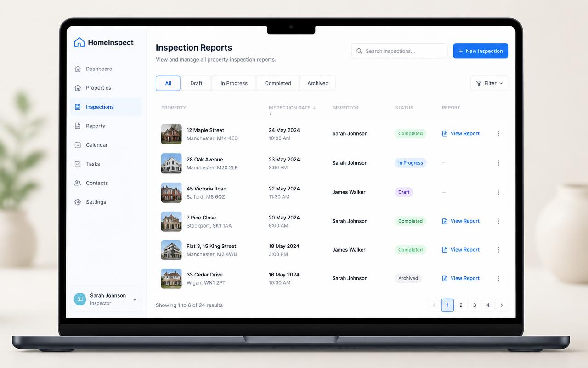Go to results page 4

(x=488, y=305)
